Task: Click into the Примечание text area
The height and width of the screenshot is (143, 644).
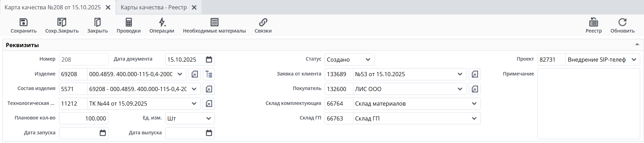Action: (588, 104)
